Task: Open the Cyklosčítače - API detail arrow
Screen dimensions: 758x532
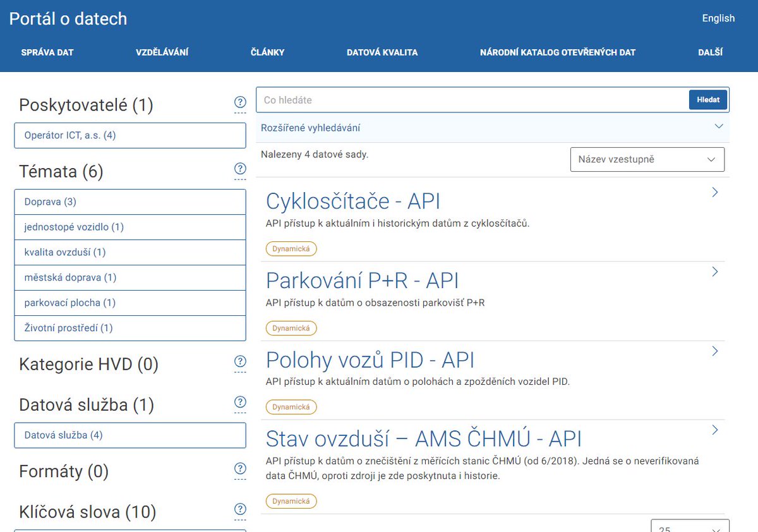Action: coord(714,191)
